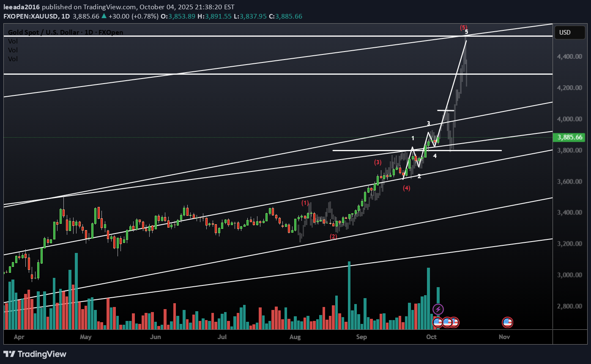Viewport: 591px width, 364px height.
Task: Click the Jun label on the time axis
Action: point(156,337)
